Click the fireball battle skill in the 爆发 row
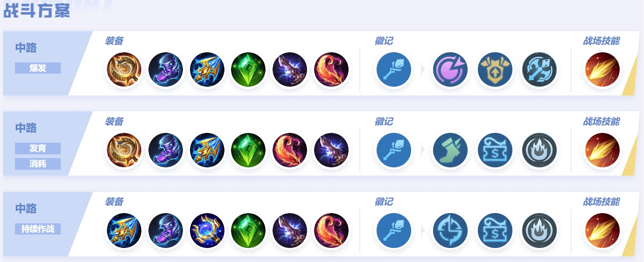Viewport: 644px width, 262px height. tap(602, 70)
